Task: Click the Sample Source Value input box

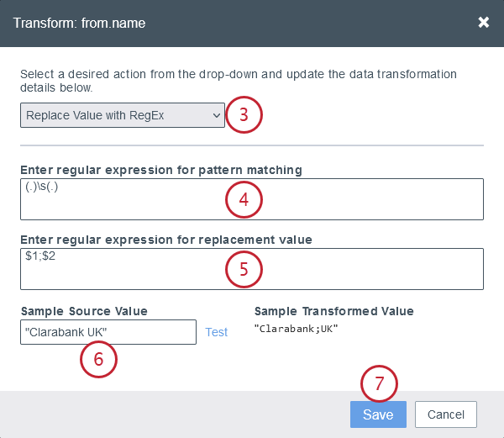Action: 108,332
